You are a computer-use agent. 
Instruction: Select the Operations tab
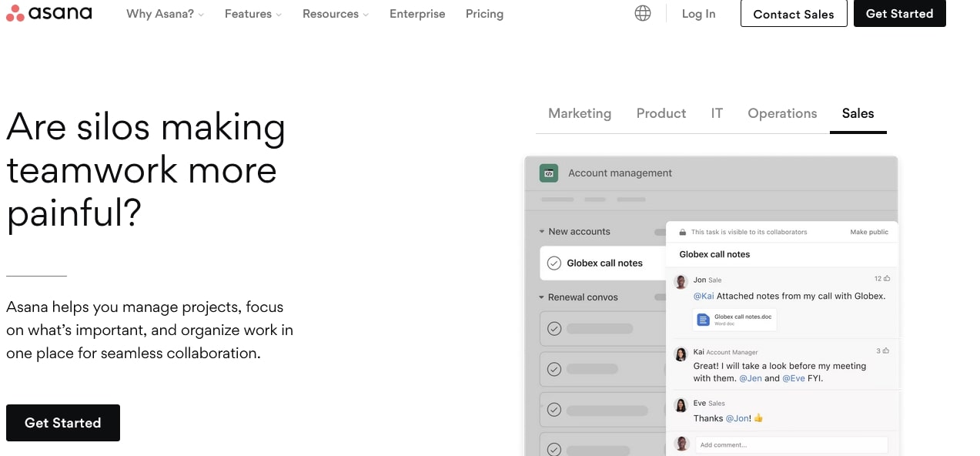click(x=782, y=113)
